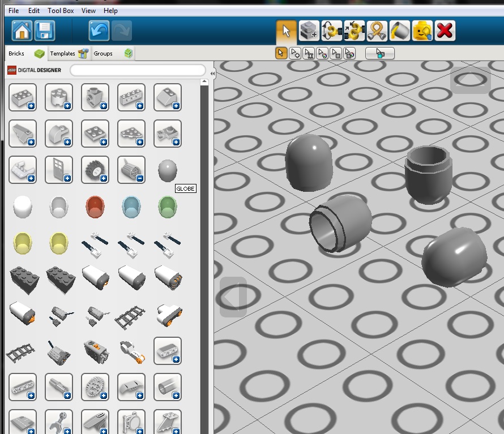Expand the wheels and tires category

pyautogui.click(x=95, y=170)
